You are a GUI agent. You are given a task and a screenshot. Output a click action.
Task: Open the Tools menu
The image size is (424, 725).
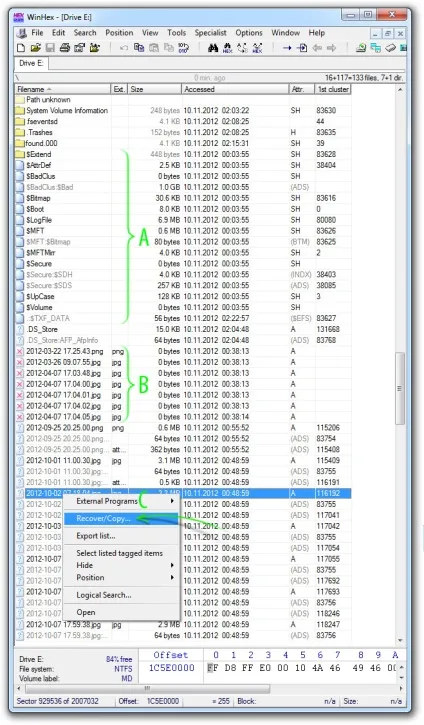coord(176,33)
